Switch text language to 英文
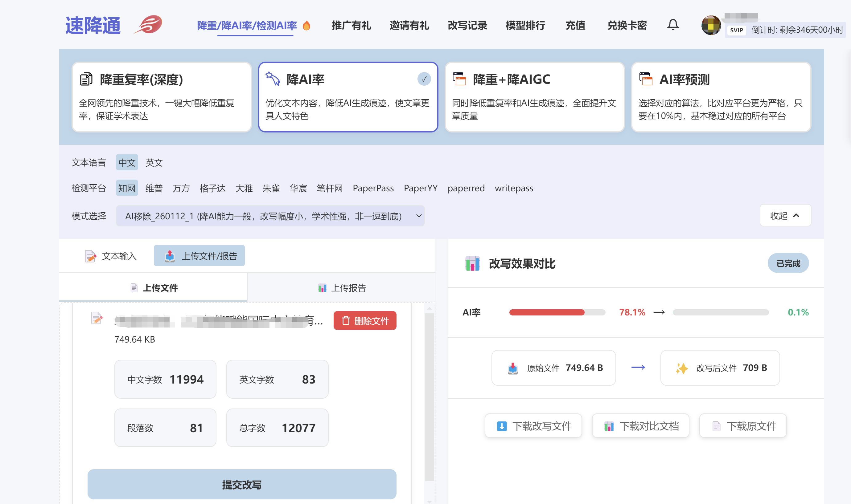851x504 pixels. (x=154, y=163)
